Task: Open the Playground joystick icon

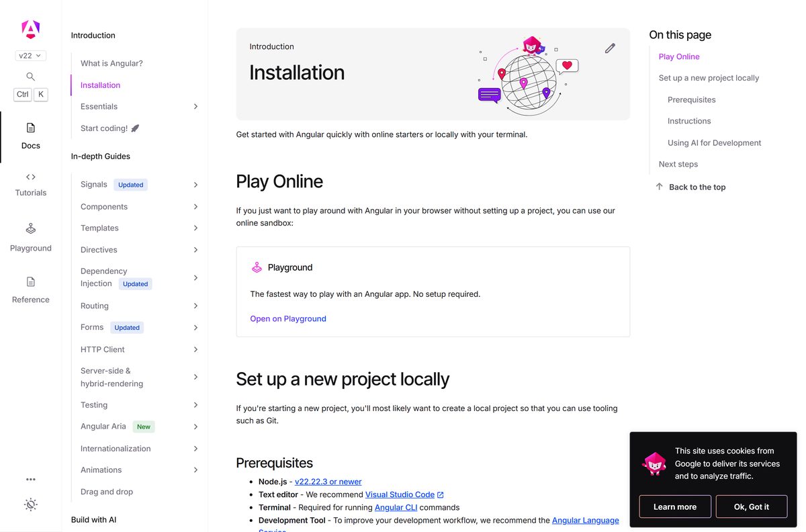Action: click(x=30, y=229)
